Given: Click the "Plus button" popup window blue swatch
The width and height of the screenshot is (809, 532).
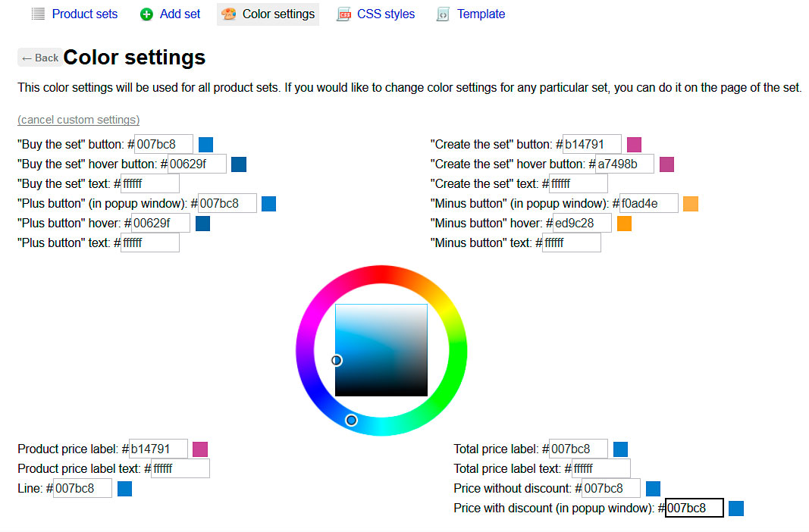Looking at the screenshot, I should click(x=269, y=204).
